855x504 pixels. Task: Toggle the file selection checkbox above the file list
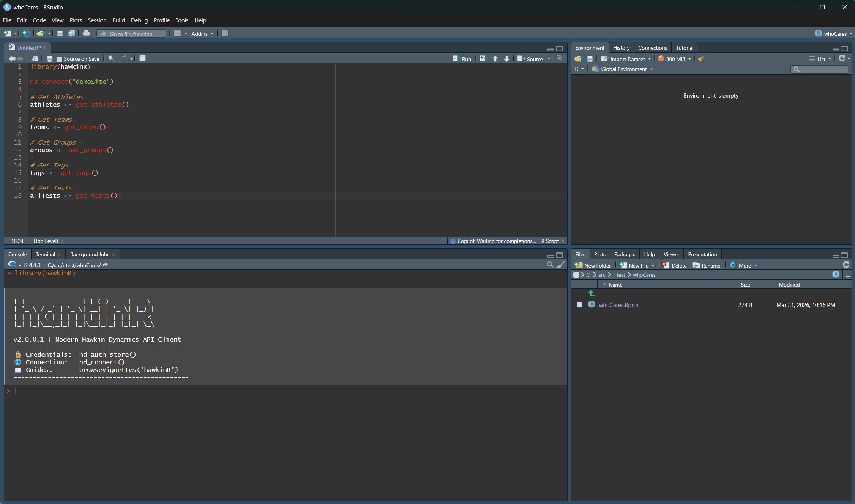576,274
